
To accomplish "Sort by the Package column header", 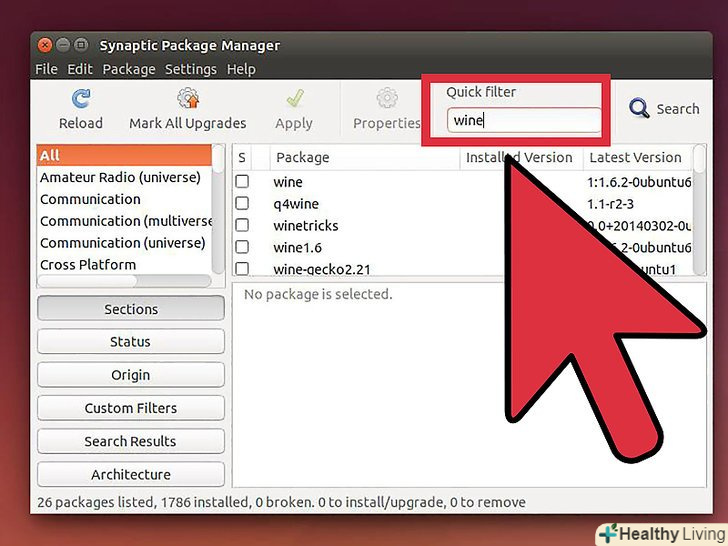I will (365, 157).
